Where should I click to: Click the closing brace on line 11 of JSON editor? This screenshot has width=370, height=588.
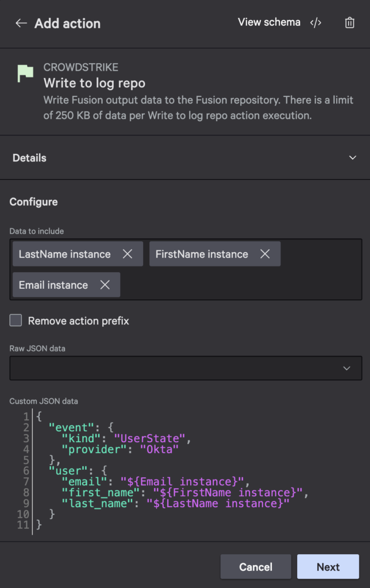(x=39, y=525)
